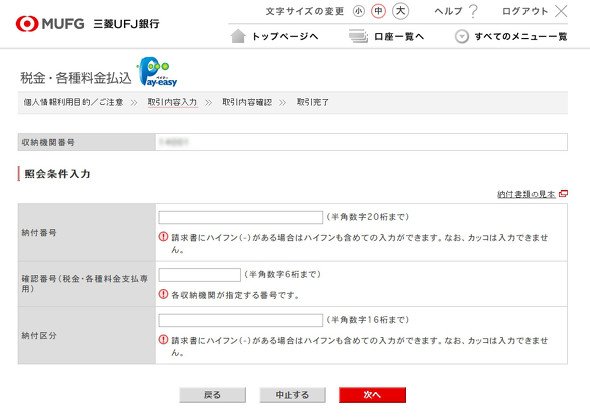Click the red 次へ button
Image resolution: width=590 pixels, height=418 pixels.
coord(373,395)
